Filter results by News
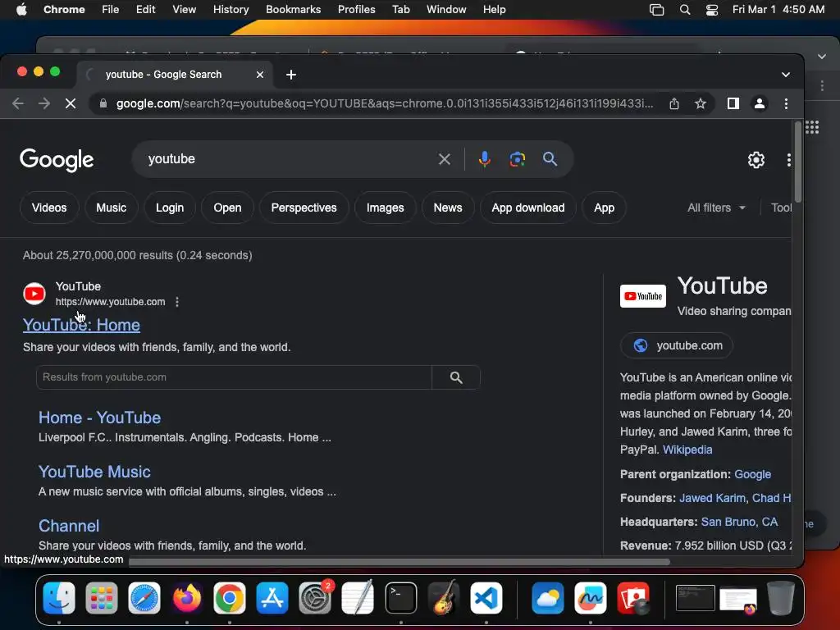 [448, 208]
